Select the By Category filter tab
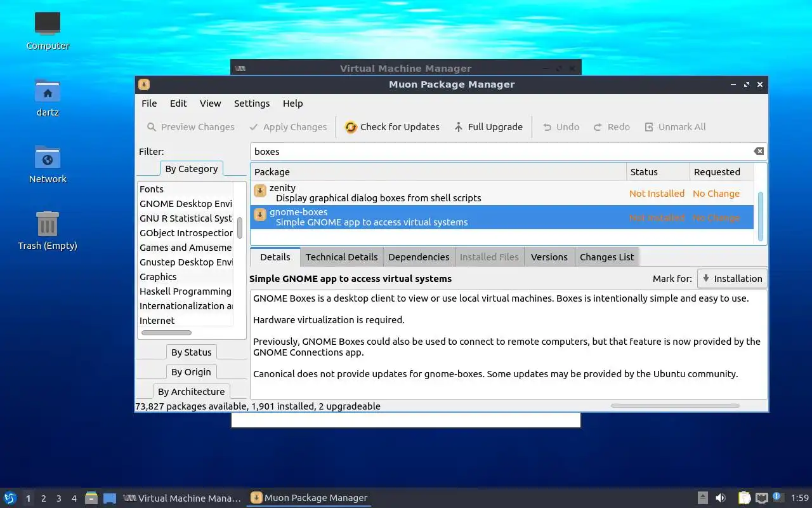Viewport: 812px width, 508px height. pyautogui.click(x=191, y=169)
